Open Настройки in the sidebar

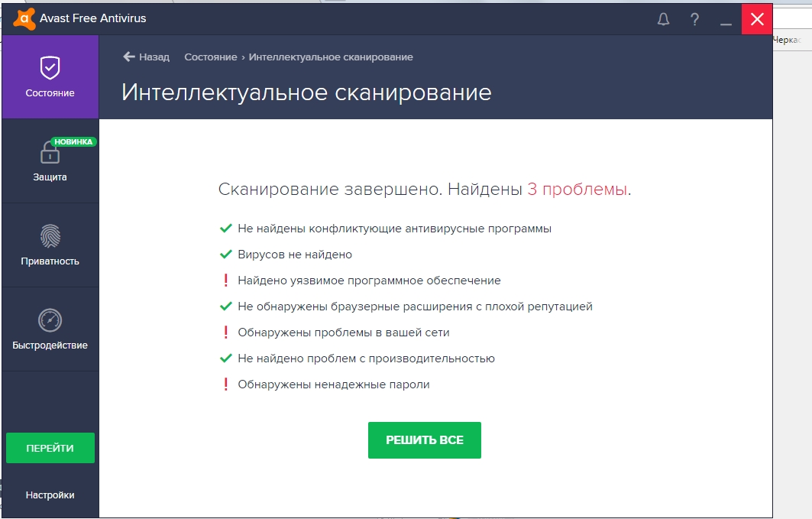(50, 495)
